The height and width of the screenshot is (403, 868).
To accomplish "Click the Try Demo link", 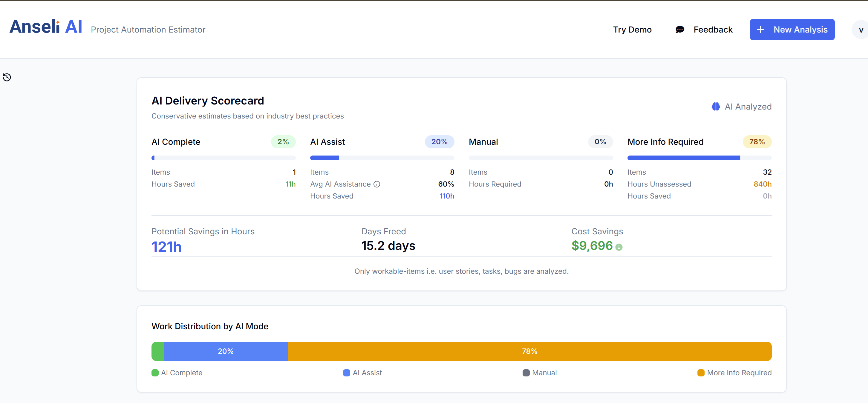I will [x=632, y=30].
